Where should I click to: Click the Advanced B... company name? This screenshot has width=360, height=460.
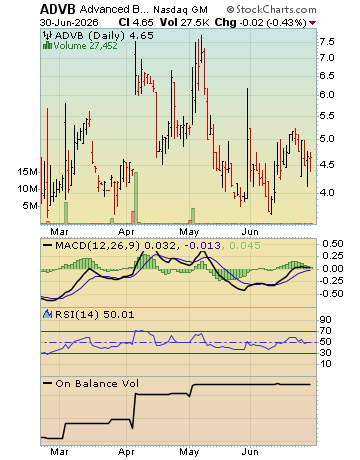(114, 9)
